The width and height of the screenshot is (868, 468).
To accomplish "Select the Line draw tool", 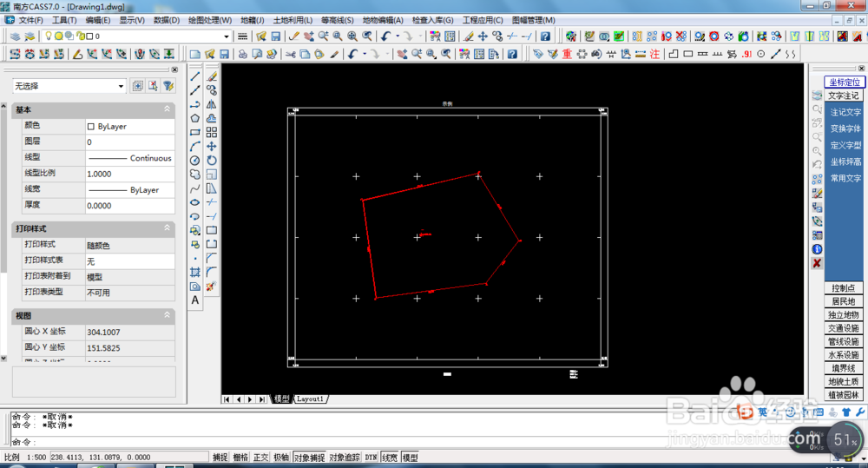I will [x=194, y=76].
